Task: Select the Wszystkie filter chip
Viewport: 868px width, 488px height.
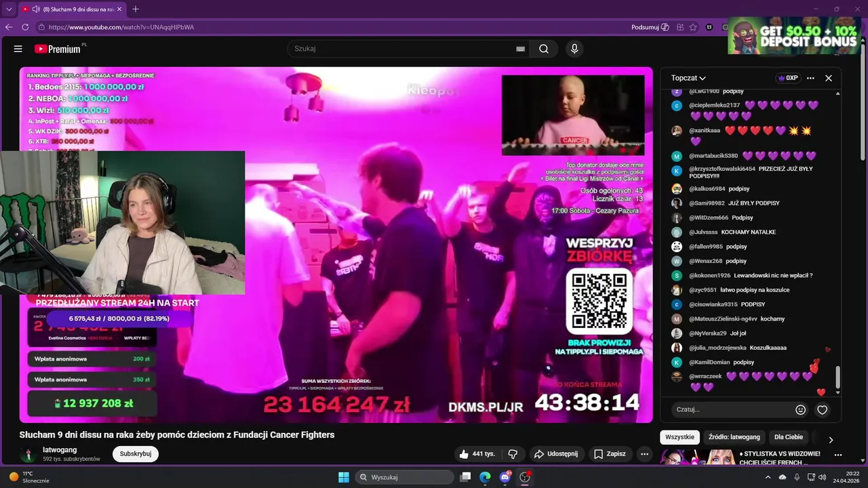Action: click(x=679, y=437)
